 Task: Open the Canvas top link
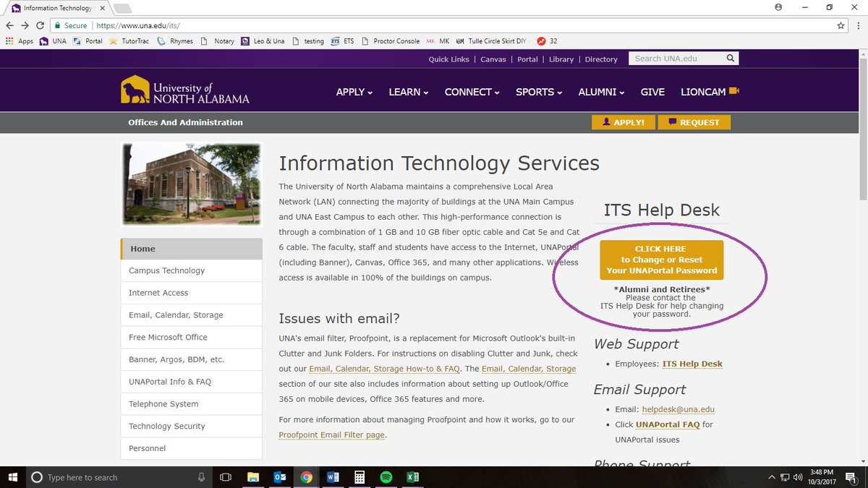(493, 59)
